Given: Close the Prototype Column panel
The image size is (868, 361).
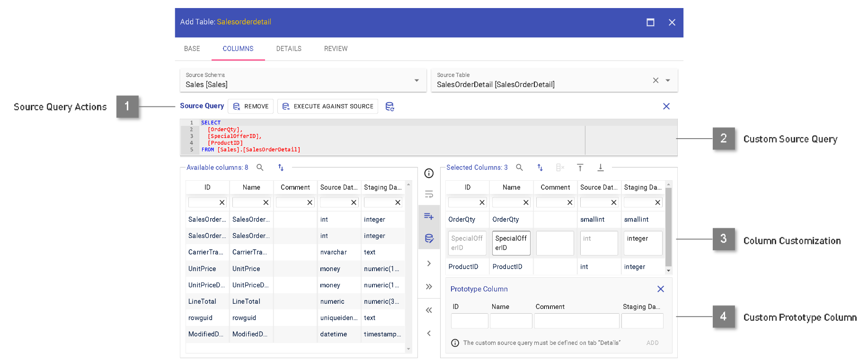Looking at the screenshot, I should tap(661, 289).
